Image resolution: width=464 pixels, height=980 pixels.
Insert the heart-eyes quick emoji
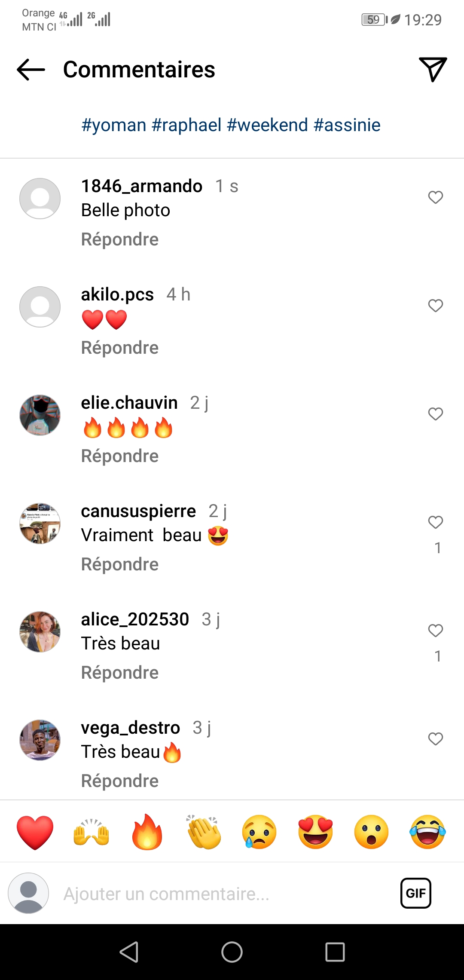click(316, 832)
